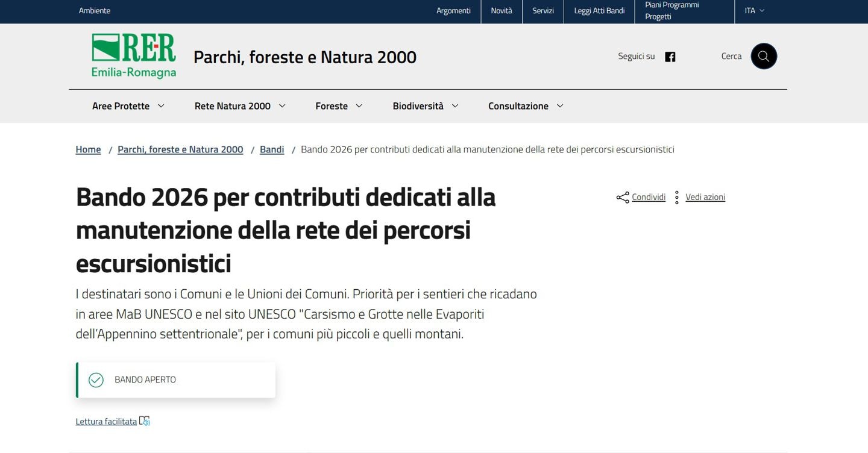Click the green Bando aperto checkmark icon
868x453 pixels.
(96, 380)
